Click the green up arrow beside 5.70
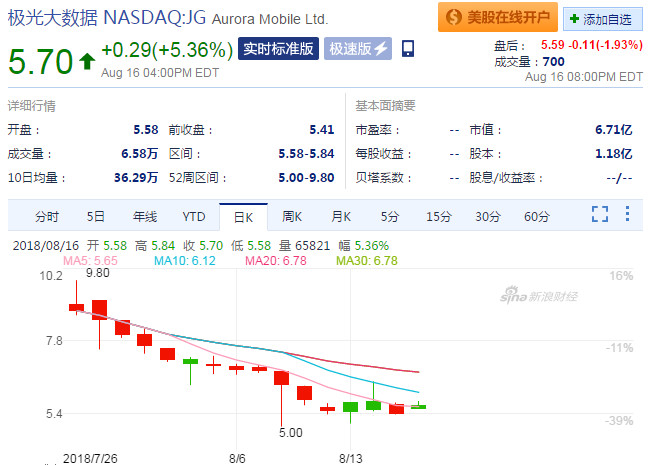Image resolution: width=651 pixels, height=465 pixels. (x=87, y=61)
